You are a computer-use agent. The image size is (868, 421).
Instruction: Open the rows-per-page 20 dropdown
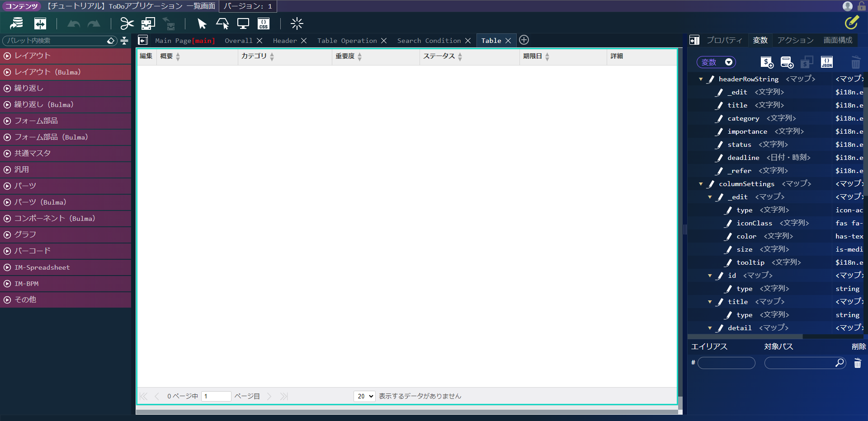(x=364, y=396)
